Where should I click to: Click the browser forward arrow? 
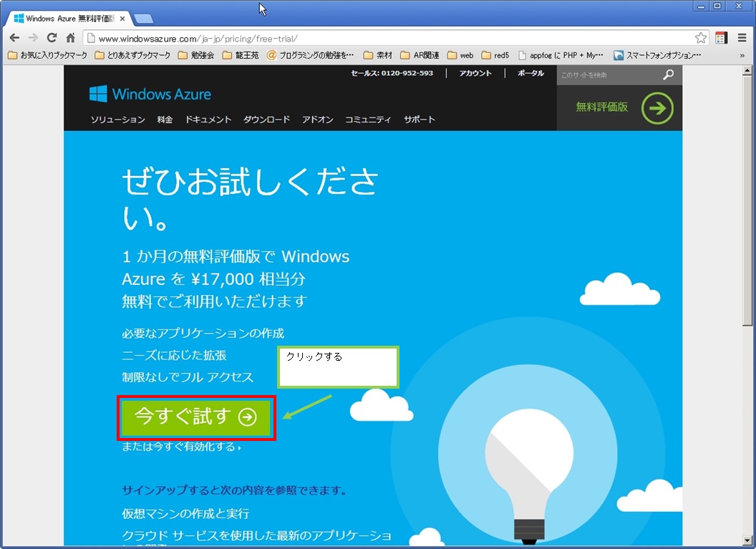tap(33, 38)
